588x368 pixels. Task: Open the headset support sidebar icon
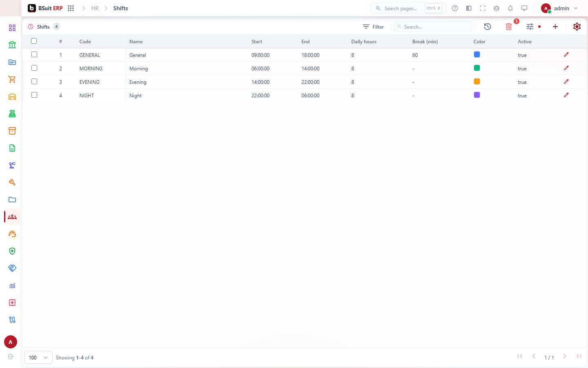(x=12, y=234)
